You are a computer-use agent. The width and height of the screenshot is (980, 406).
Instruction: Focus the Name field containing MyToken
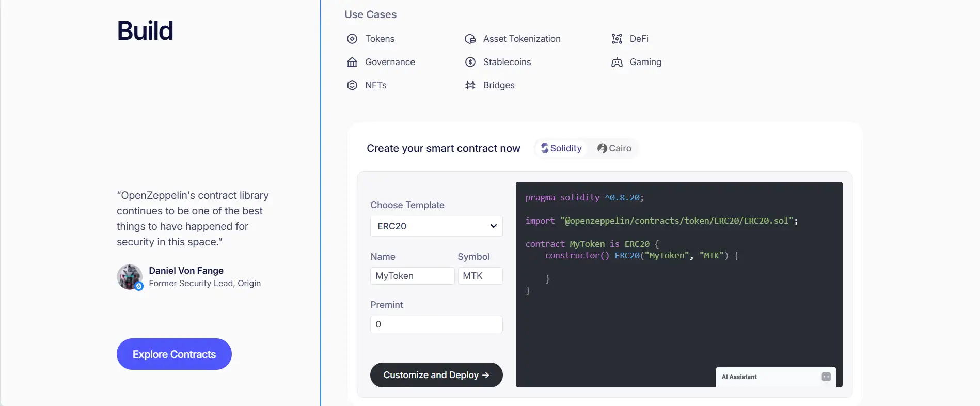coord(412,276)
